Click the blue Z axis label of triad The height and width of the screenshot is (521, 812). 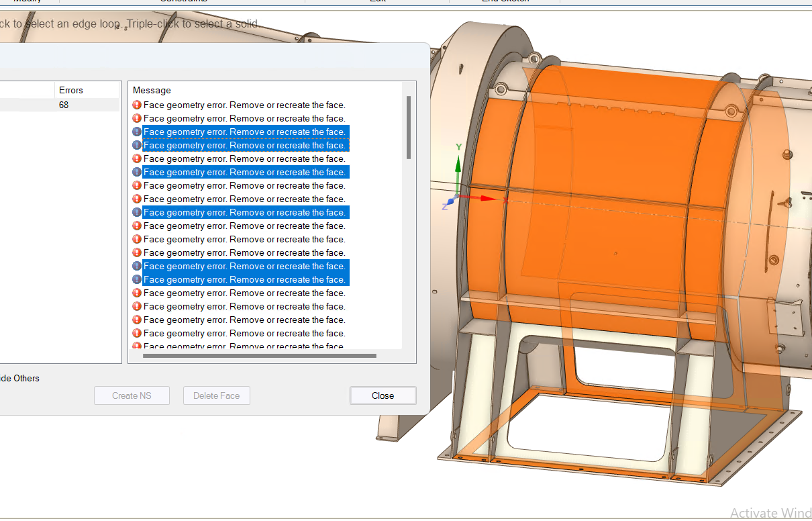click(445, 207)
